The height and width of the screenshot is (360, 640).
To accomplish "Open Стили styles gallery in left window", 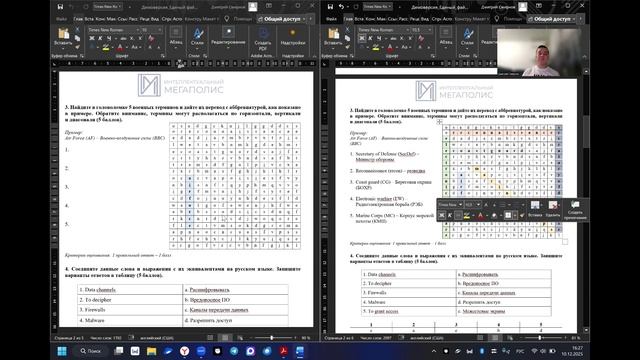I will (198, 37).
